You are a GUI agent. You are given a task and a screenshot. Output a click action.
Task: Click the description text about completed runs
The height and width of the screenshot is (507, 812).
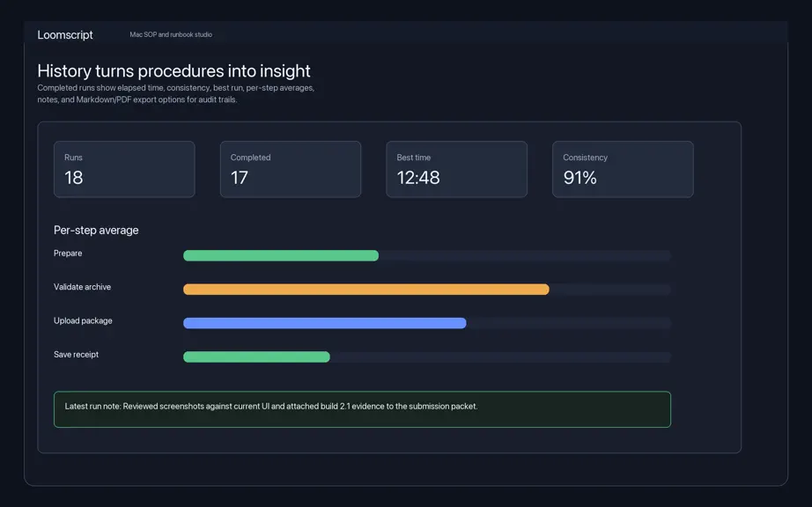(176, 93)
